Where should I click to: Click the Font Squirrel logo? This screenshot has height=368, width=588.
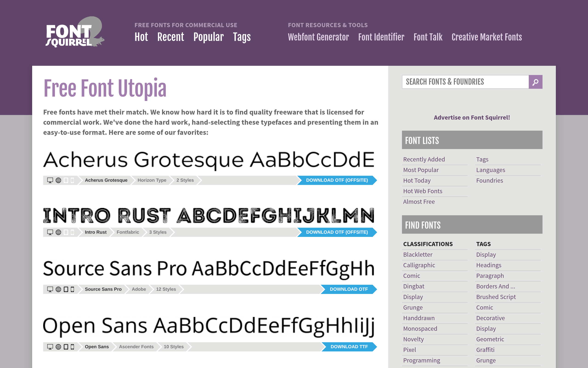(75, 32)
